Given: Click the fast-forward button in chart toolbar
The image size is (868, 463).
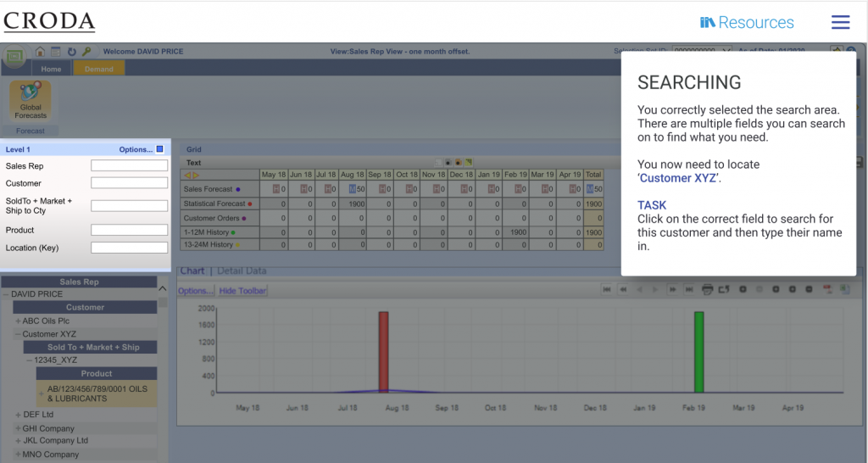Looking at the screenshot, I should [672, 289].
